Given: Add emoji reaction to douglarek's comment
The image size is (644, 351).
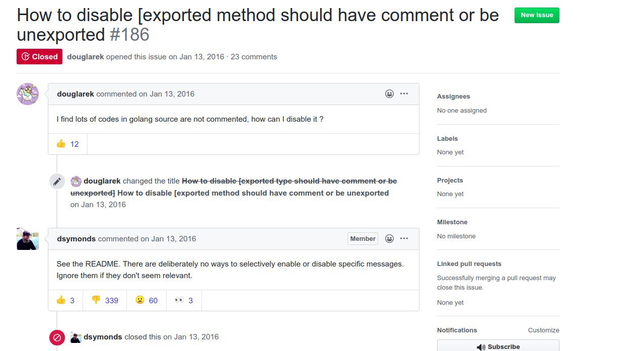Looking at the screenshot, I should tap(389, 94).
